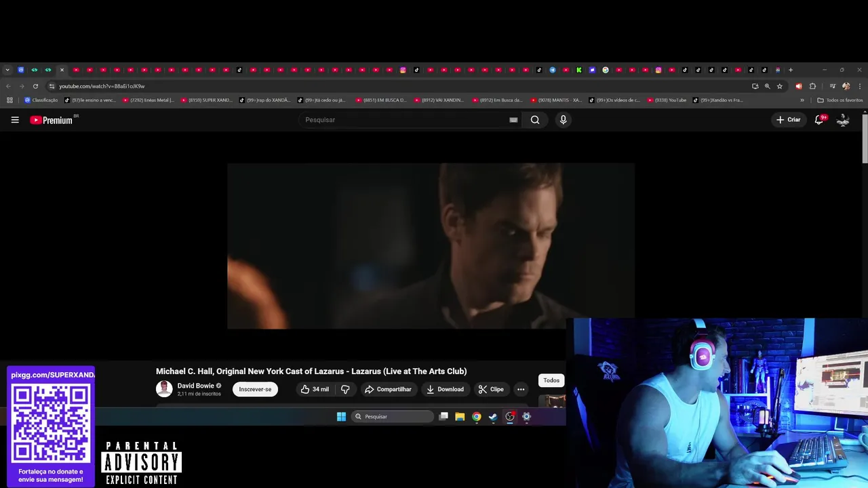
Task: Open David Bowie channel avatar
Action: [164, 388]
